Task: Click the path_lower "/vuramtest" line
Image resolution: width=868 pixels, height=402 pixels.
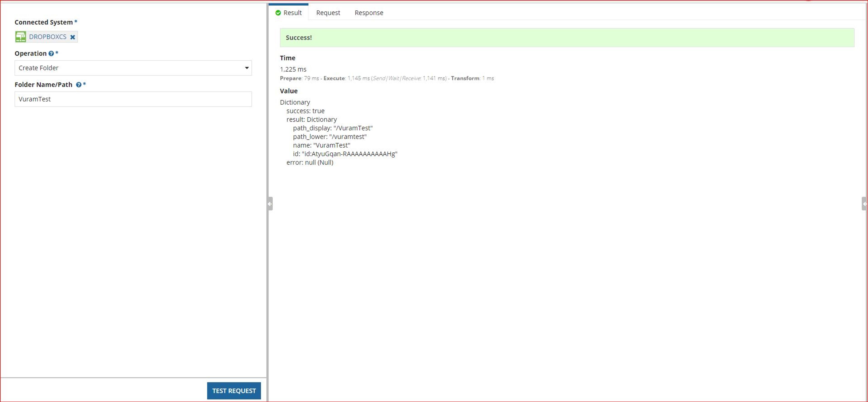Action: 330,137
